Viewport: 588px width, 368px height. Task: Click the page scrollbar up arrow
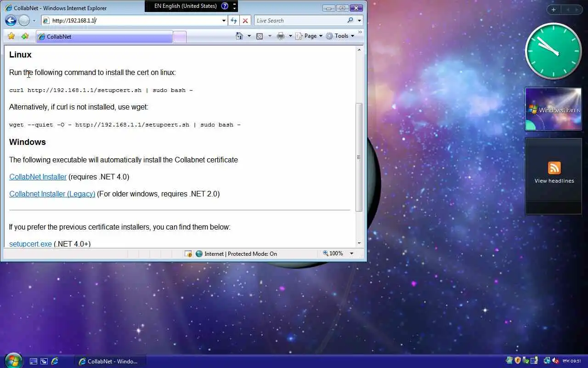(359, 49)
